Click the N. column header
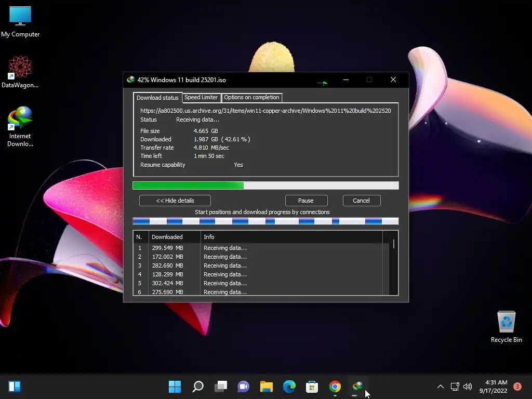 (141, 237)
